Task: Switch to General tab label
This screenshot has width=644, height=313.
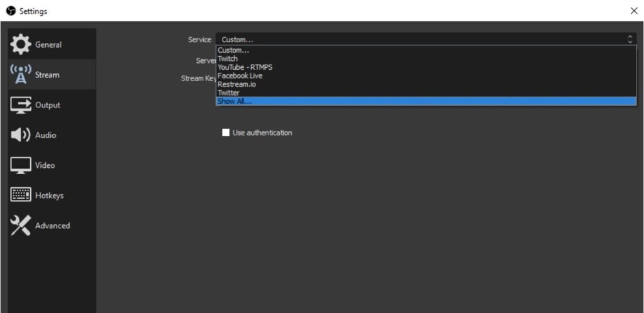Action: [x=48, y=45]
